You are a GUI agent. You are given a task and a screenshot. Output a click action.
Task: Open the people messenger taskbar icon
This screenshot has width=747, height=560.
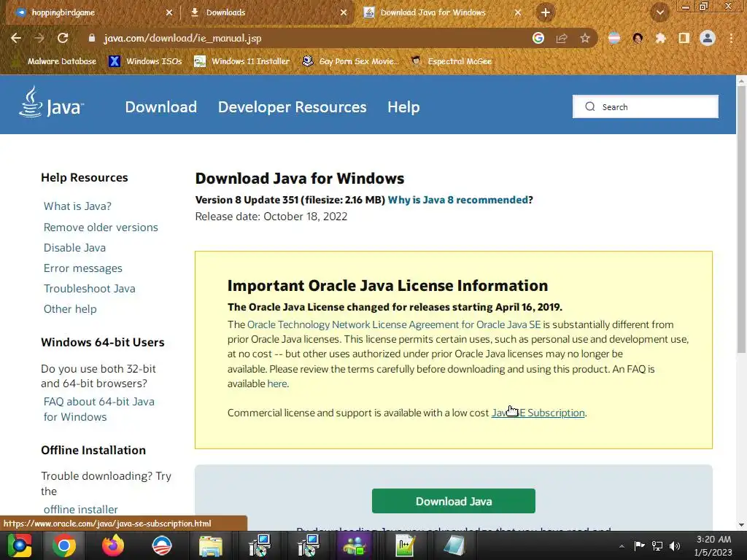(x=355, y=545)
